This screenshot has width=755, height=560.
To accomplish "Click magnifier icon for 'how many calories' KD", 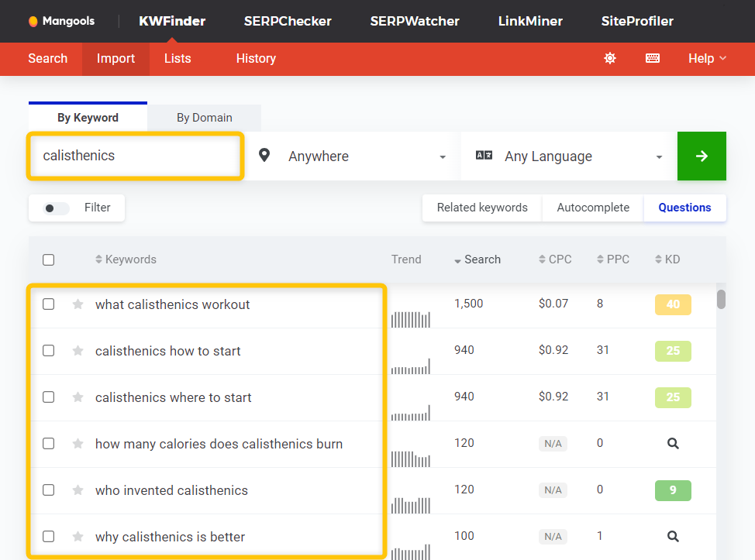I will pos(673,444).
